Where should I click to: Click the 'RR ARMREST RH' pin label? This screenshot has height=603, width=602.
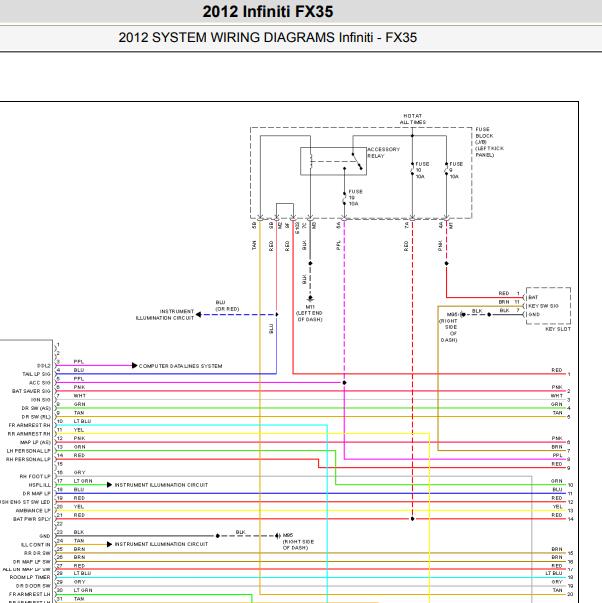click(29, 434)
